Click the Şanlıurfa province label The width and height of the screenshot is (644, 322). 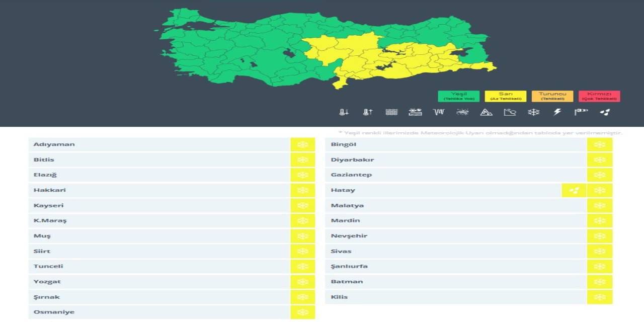[x=349, y=266]
